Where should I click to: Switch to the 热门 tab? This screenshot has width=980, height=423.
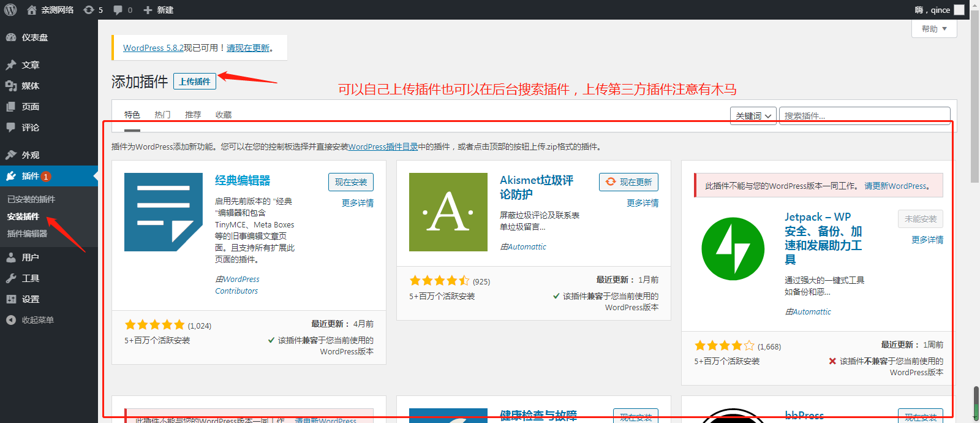tap(162, 115)
